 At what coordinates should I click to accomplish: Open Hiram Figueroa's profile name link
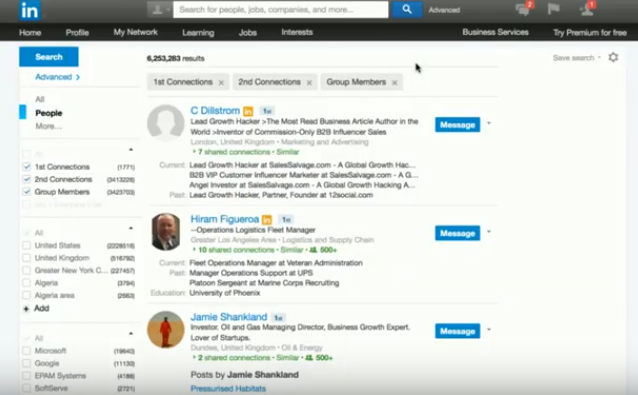pyautogui.click(x=225, y=219)
